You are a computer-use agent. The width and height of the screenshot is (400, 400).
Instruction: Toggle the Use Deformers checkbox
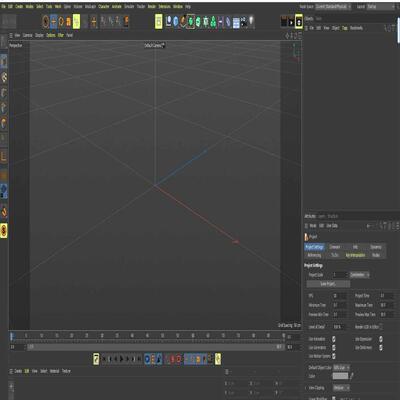click(x=381, y=348)
